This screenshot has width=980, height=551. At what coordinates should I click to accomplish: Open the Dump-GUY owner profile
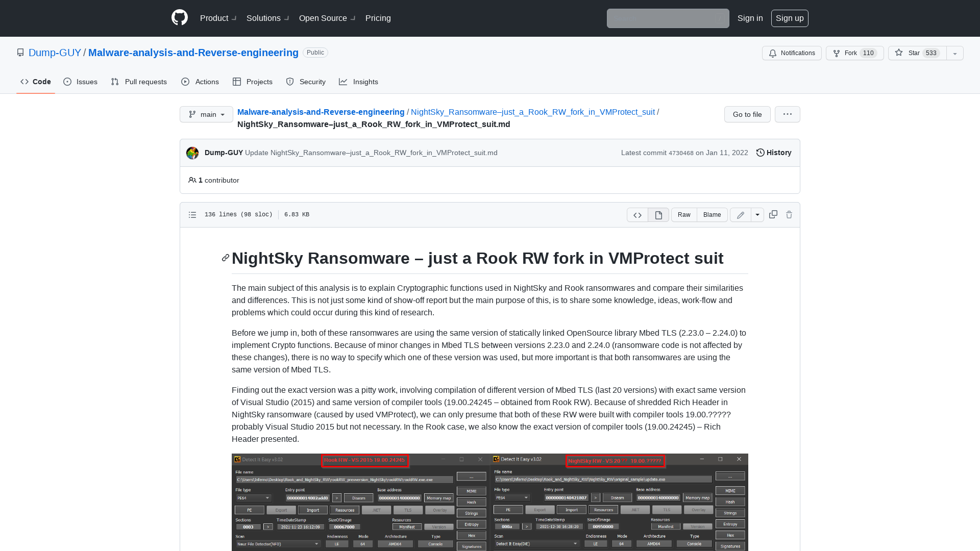55,53
